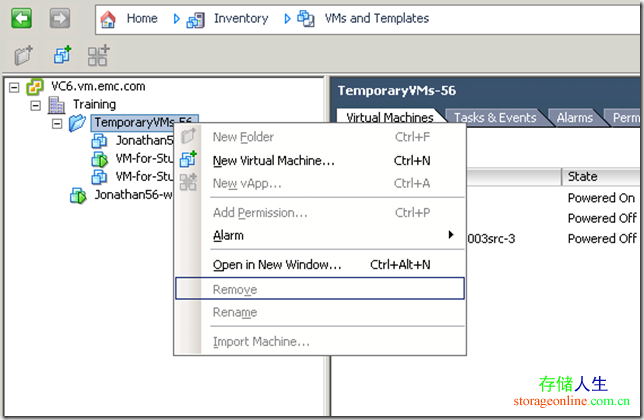This screenshot has height=420, width=644.
Task: Click the New Folder toolbar icon
Action: point(24,56)
